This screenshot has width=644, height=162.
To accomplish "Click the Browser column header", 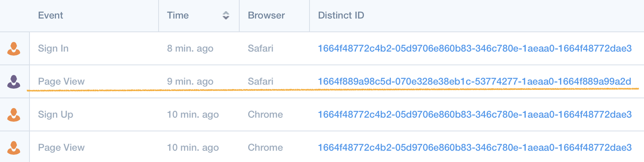I will pyautogui.click(x=266, y=15).
